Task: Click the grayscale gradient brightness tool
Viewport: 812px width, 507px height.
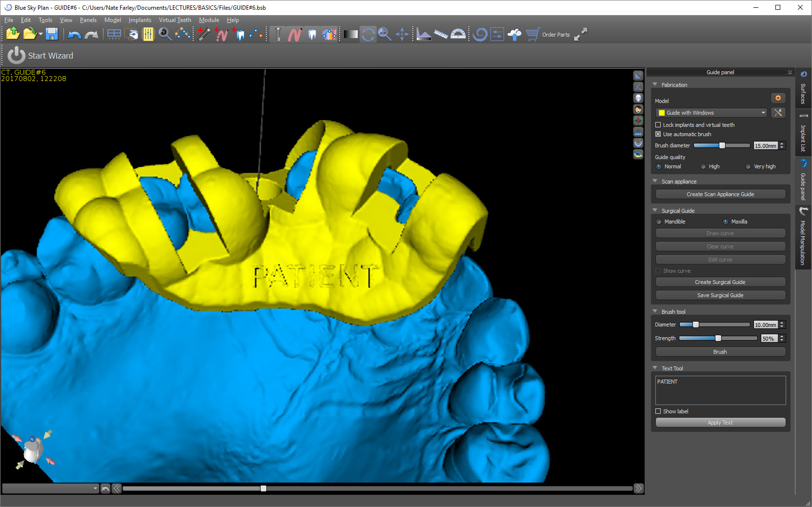Action: [x=350, y=34]
